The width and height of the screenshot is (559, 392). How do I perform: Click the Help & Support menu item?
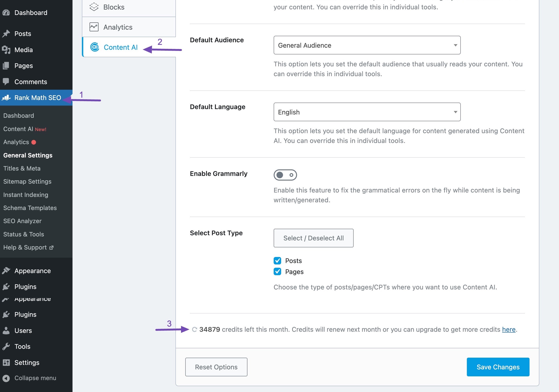(28, 247)
